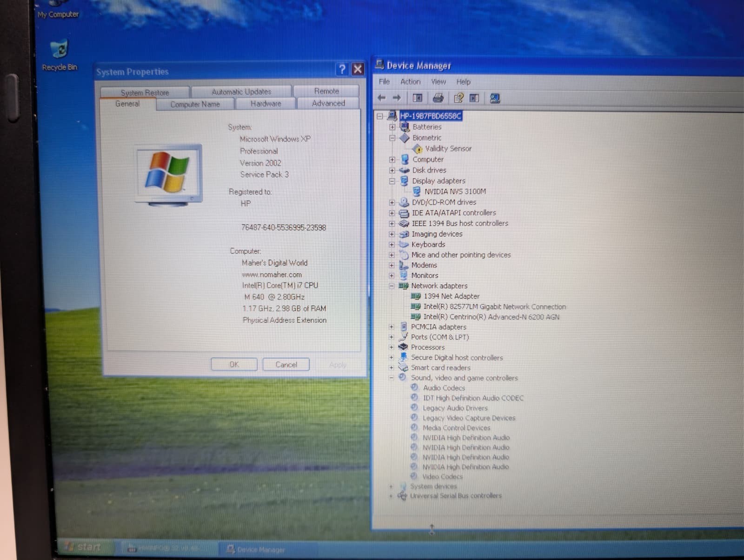Expand the Ports (COM & LPT) category
Screen dimensions: 744x560
click(x=392, y=337)
